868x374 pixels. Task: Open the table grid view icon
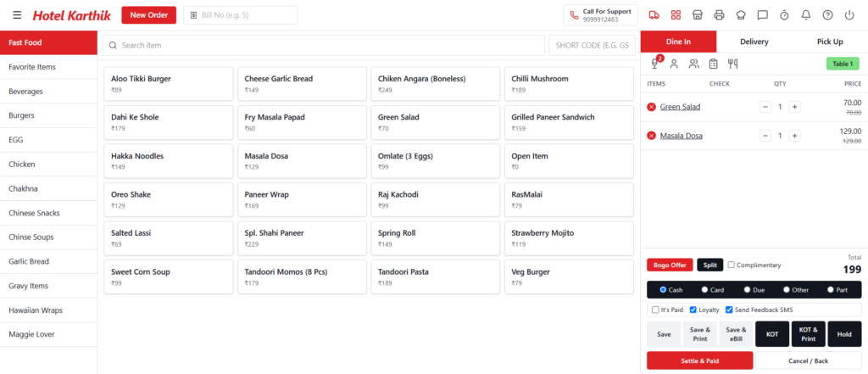pyautogui.click(x=676, y=15)
